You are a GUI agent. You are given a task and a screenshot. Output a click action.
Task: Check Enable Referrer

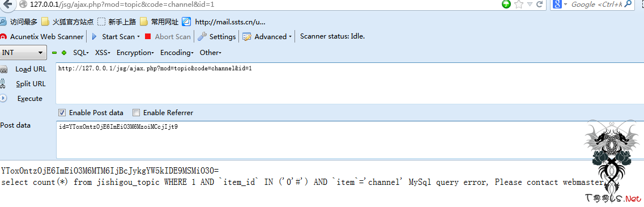[137, 112]
